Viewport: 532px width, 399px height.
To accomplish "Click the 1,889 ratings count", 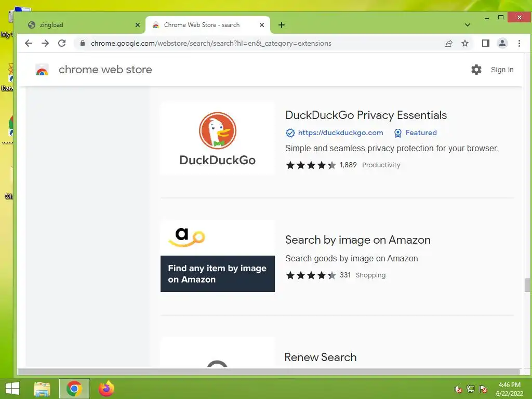I will coord(348,165).
